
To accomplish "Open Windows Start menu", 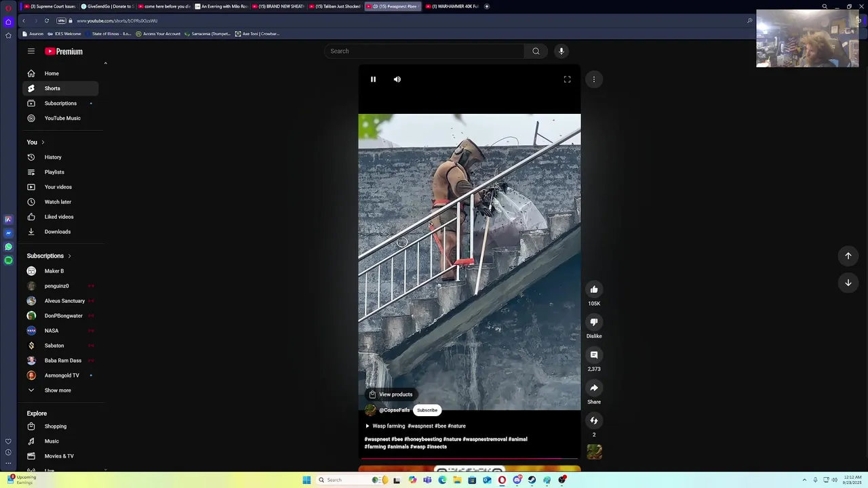I will (307, 480).
